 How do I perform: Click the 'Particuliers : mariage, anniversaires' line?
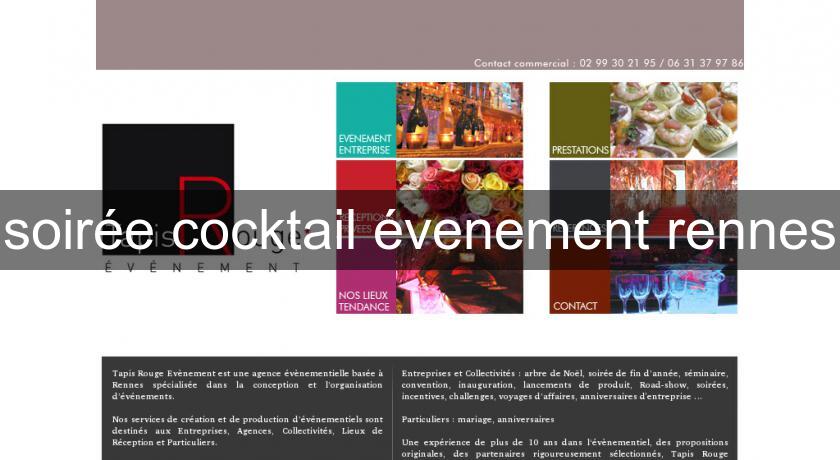pyautogui.click(x=478, y=419)
